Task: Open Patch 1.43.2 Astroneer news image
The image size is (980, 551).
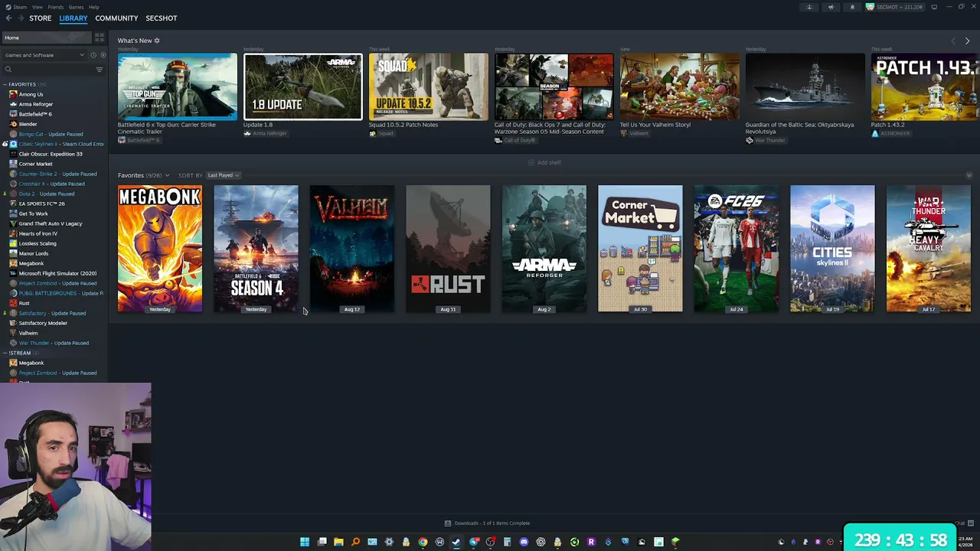Action: click(x=925, y=86)
